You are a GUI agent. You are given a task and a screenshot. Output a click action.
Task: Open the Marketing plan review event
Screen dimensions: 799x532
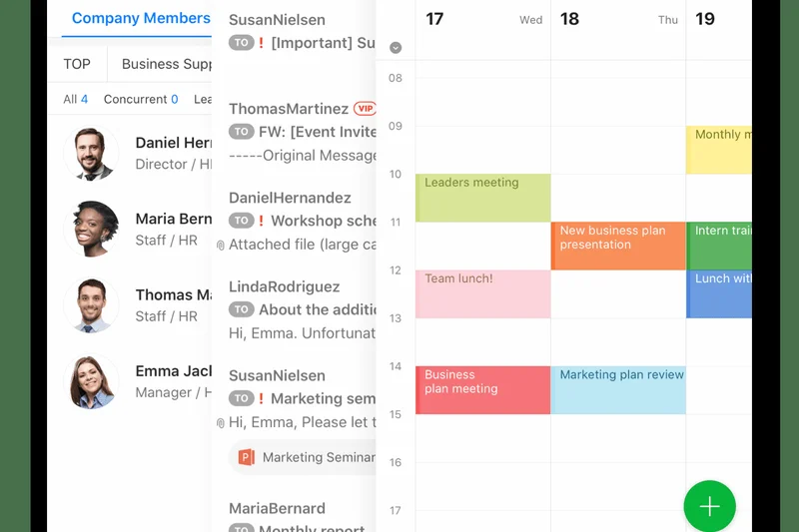tap(617, 389)
